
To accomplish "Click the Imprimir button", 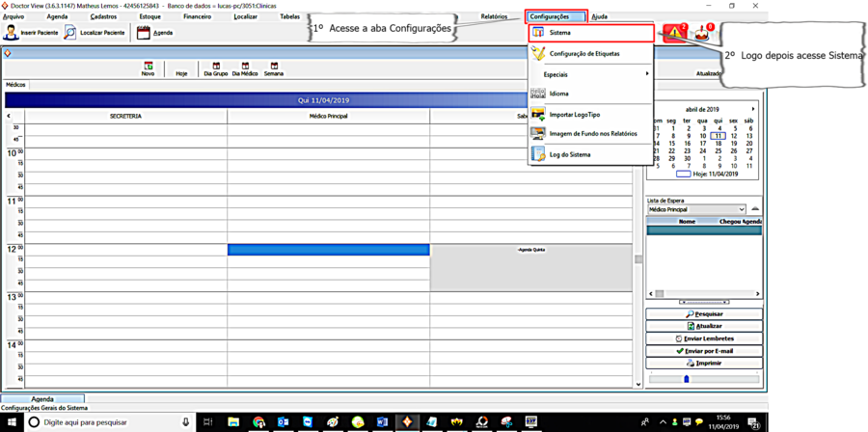I will (704, 364).
